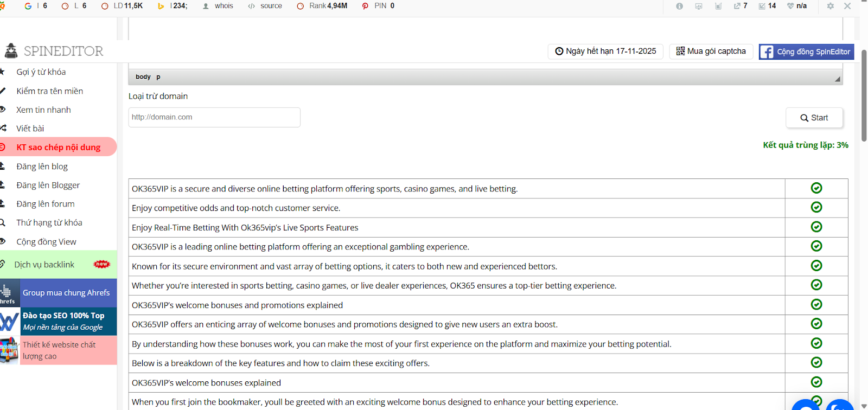Click the p element path tag
The height and width of the screenshot is (410, 868).
pos(158,77)
